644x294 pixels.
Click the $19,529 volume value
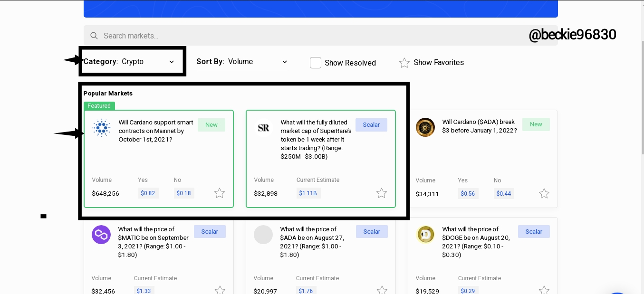[427, 291]
